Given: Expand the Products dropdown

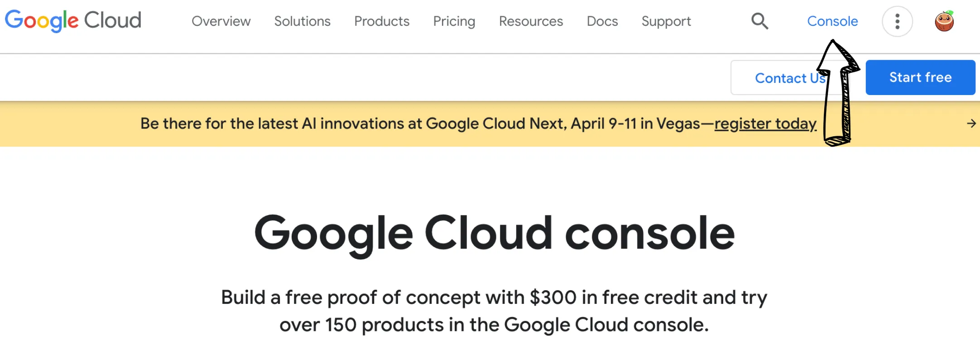Looking at the screenshot, I should pyautogui.click(x=381, y=21).
